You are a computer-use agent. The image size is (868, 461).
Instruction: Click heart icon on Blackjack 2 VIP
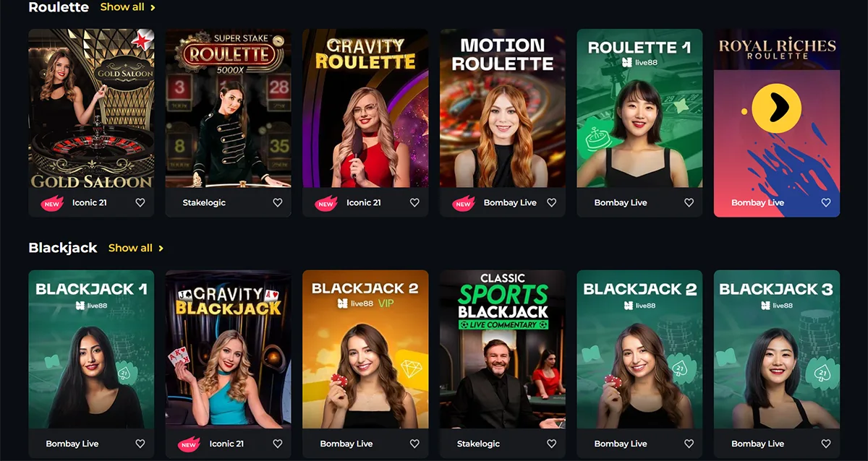(414, 444)
